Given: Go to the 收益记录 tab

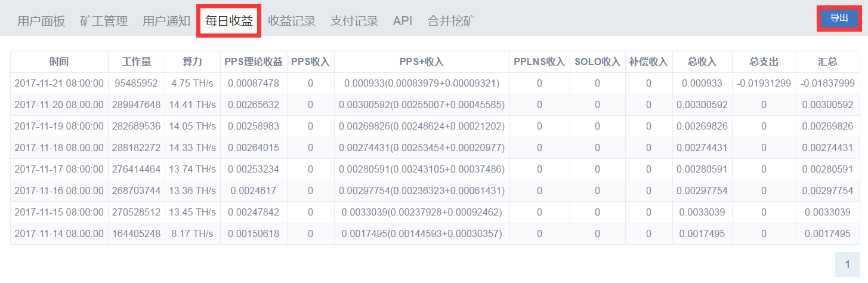Looking at the screenshot, I should click(292, 21).
